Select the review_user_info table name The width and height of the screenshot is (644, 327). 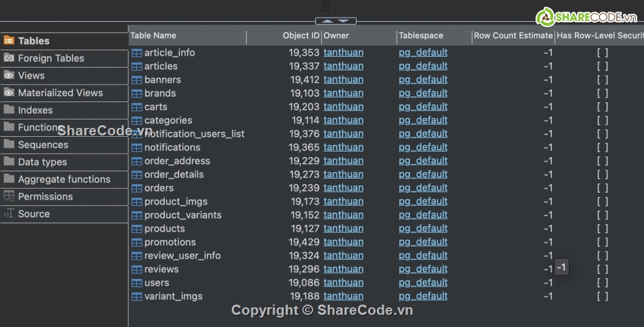182,256
